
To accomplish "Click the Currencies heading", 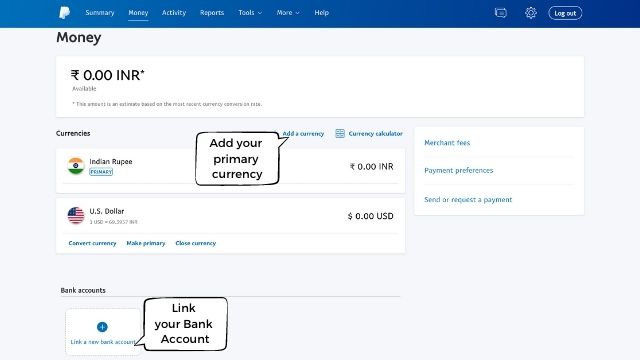I will coord(73,133).
